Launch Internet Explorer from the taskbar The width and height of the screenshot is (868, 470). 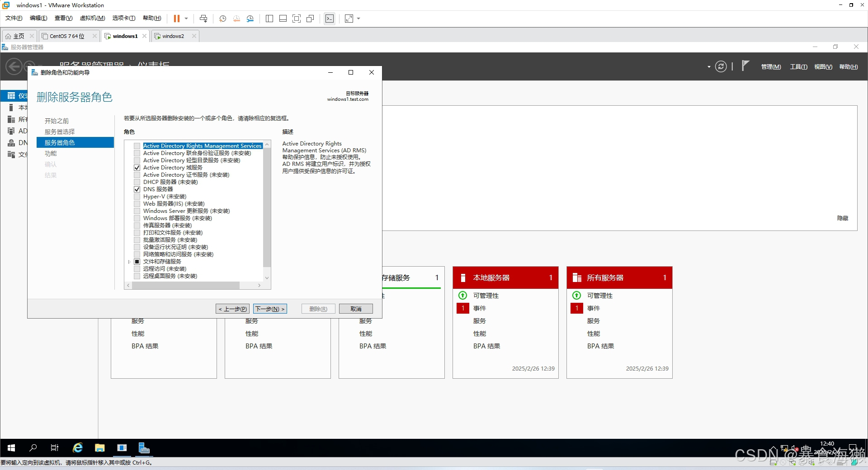[x=78, y=448]
